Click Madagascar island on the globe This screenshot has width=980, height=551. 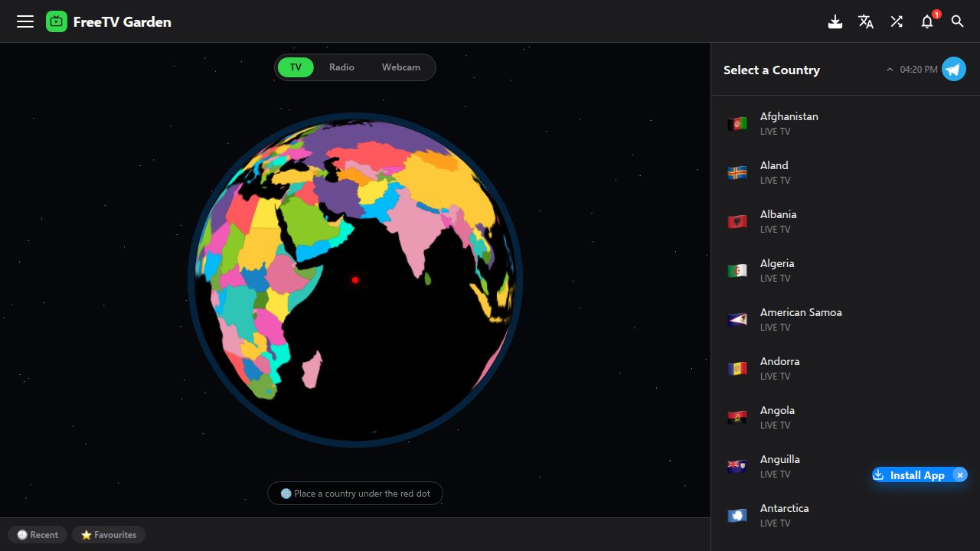click(x=312, y=370)
